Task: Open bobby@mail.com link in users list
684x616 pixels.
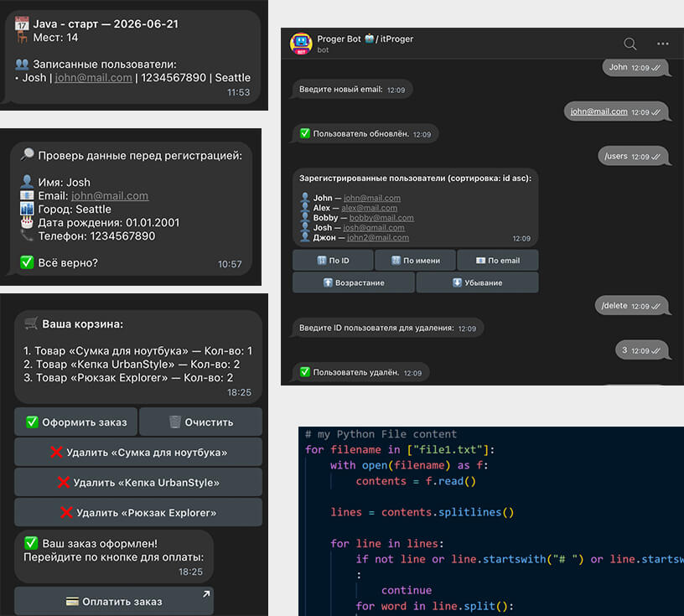Action: point(381,218)
